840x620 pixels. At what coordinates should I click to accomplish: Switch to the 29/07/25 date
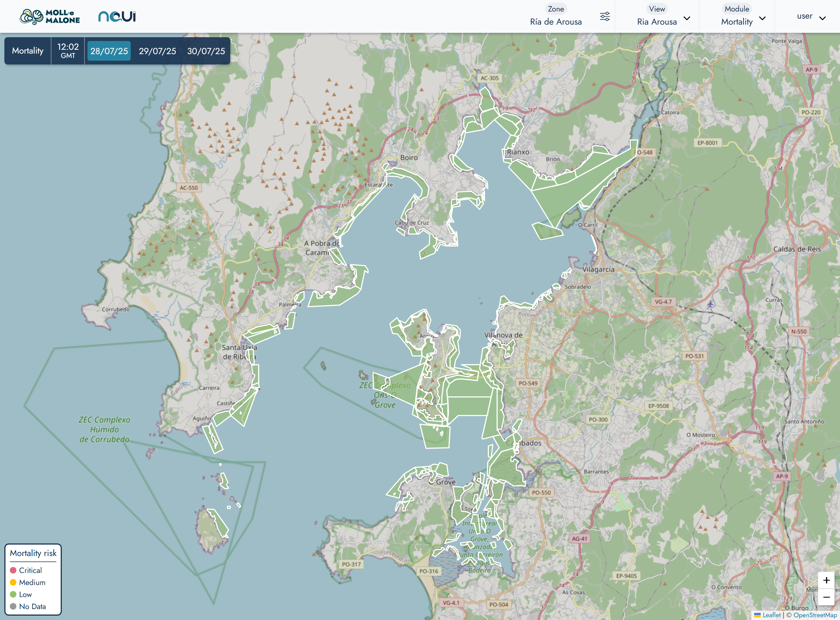coord(157,51)
